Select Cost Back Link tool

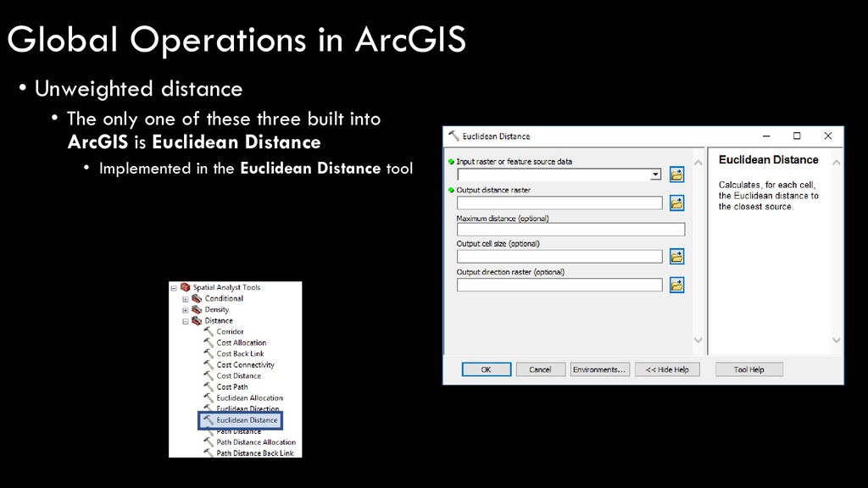[x=240, y=353]
